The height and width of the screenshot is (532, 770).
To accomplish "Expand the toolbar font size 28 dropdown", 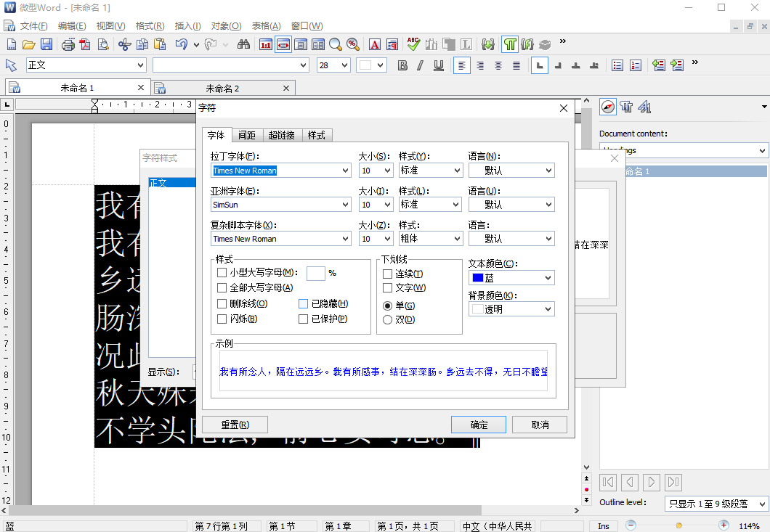I will 345,65.
